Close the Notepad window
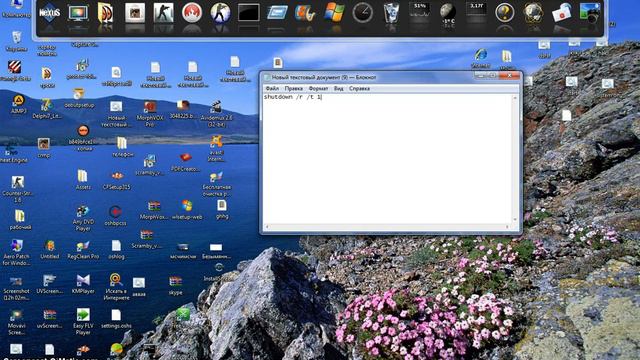 tap(509, 76)
